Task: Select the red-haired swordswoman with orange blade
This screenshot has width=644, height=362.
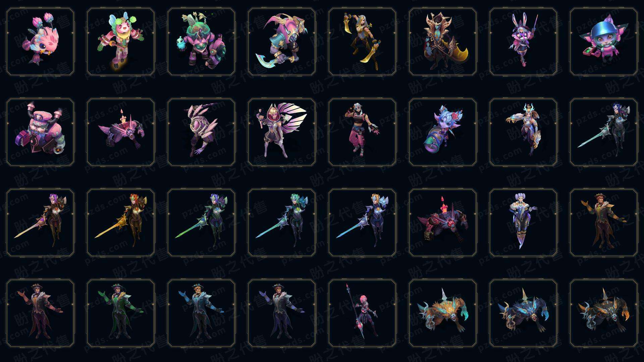Action: pyautogui.click(x=121, y=223)
